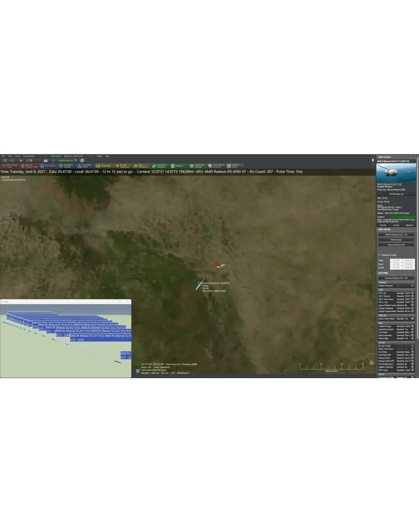
Task: Open Systems & Damage toolbar icon
Action: [197, 166]
